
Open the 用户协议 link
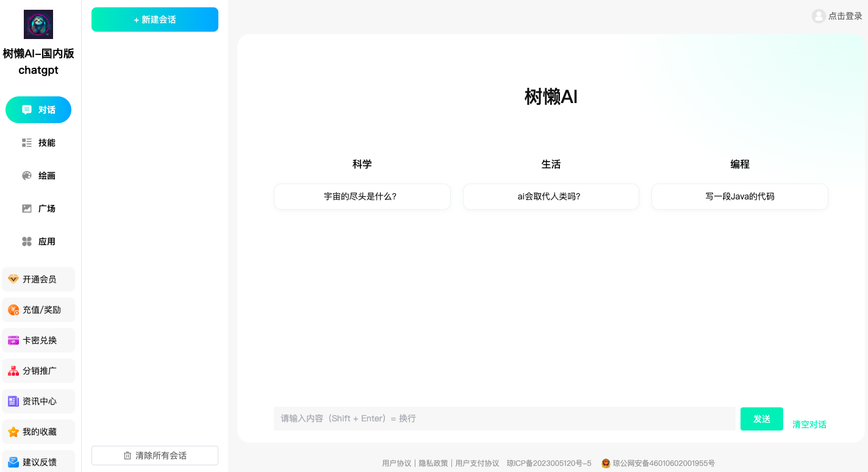(x=396, y=463)
